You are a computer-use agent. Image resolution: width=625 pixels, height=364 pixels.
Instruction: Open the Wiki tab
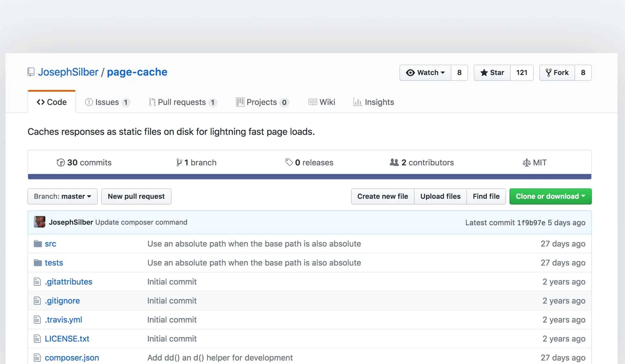click(322, 102)
